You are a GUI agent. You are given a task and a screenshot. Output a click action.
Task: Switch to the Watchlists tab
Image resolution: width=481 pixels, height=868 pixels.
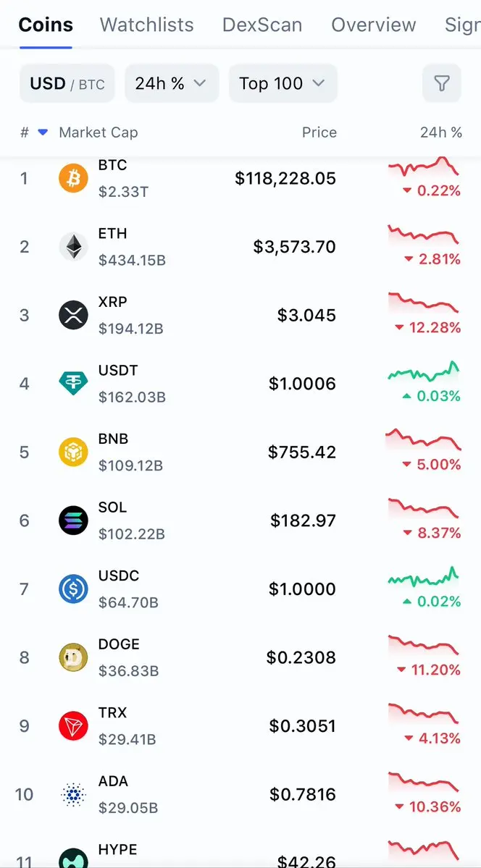point(147,25)
